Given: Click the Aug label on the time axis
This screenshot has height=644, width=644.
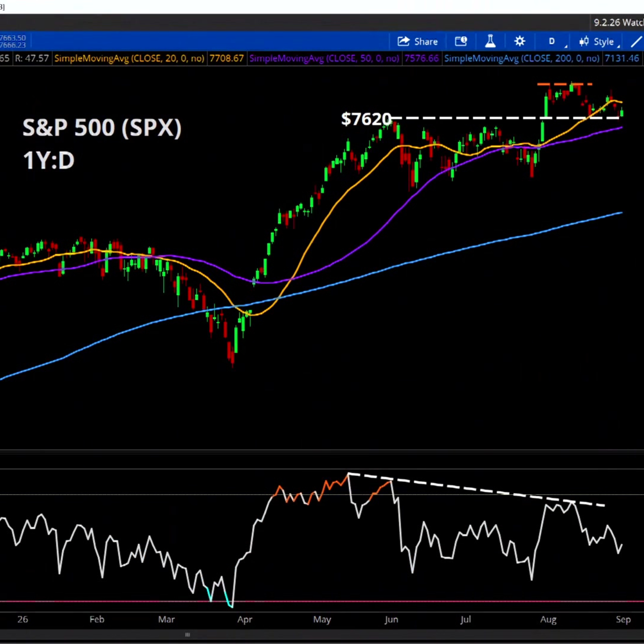Looking at the screenshot, I should (548, 619).
